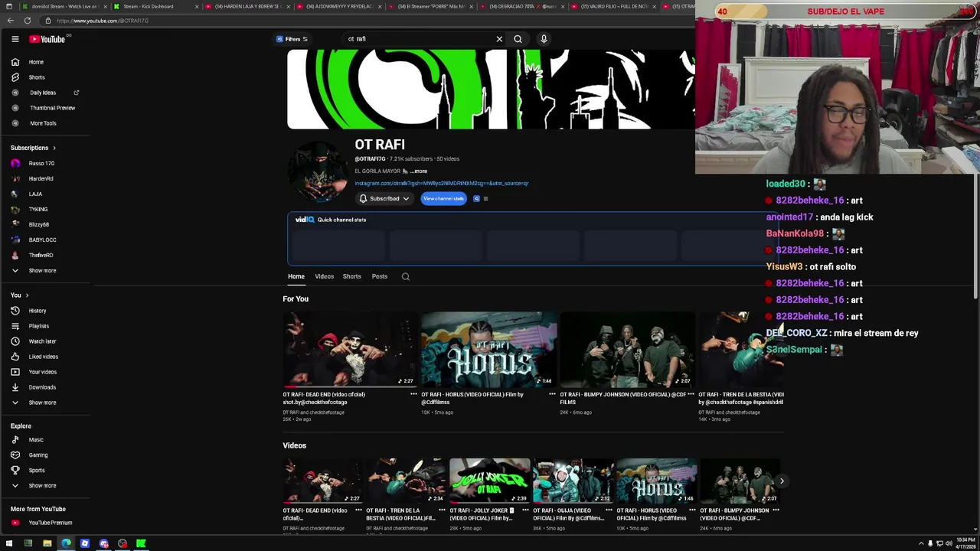980x551 pixels.
Task: Switch to HARDEN LAJA Y BDREW browser tab
Action: coord(247,6)
